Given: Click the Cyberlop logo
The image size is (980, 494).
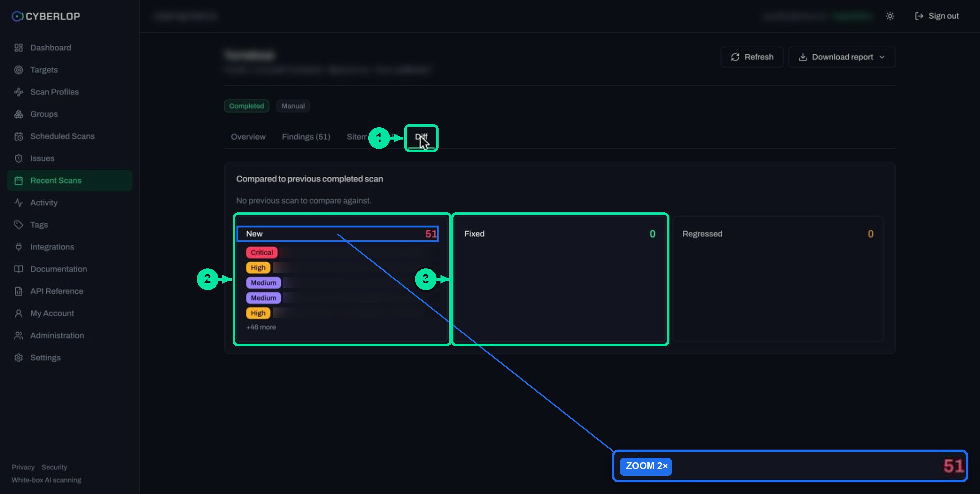Looking at the screenshot, I should tap(46, 16).
